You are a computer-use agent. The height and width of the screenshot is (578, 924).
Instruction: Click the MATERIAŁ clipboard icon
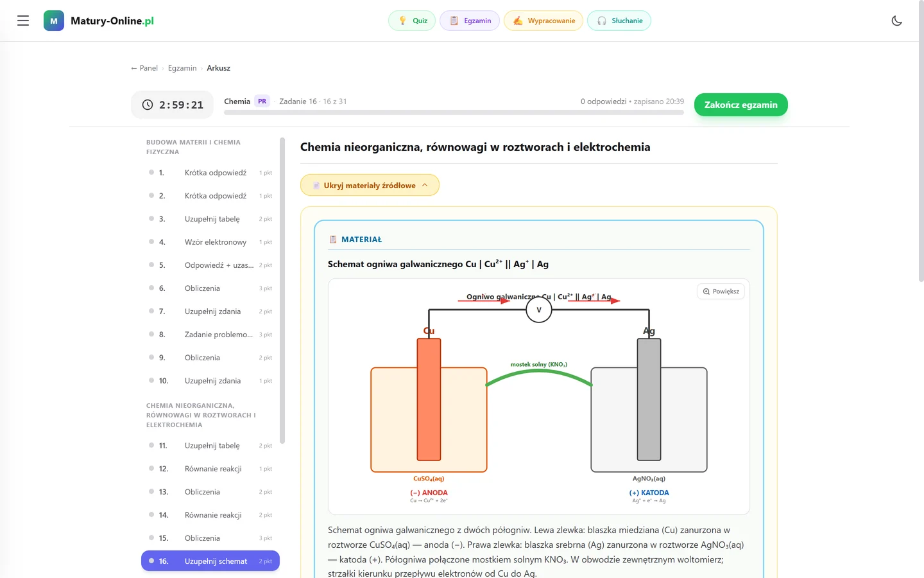333,240
